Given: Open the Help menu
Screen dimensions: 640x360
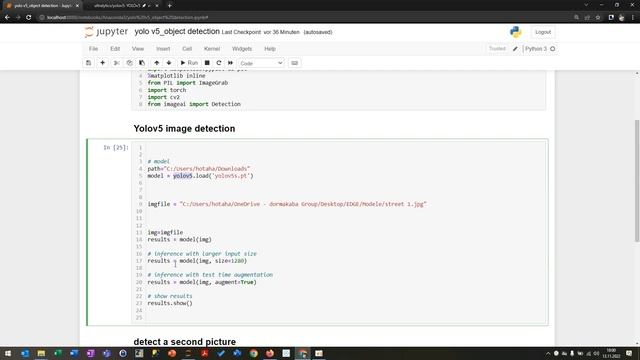Looking at the screenshot, I should [270, 49].
